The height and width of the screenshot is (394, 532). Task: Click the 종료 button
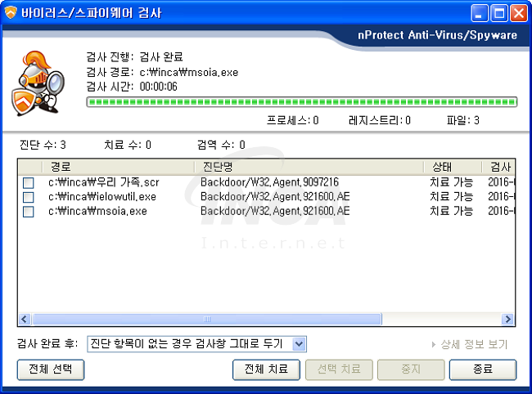tap(483, 369)
